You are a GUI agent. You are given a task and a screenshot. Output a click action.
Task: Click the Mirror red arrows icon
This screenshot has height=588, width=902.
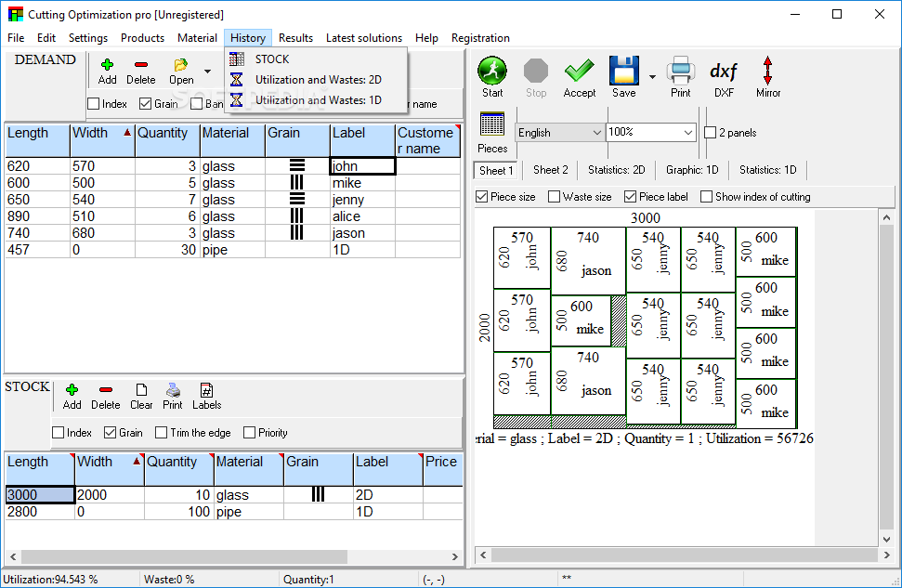[767, 71]
